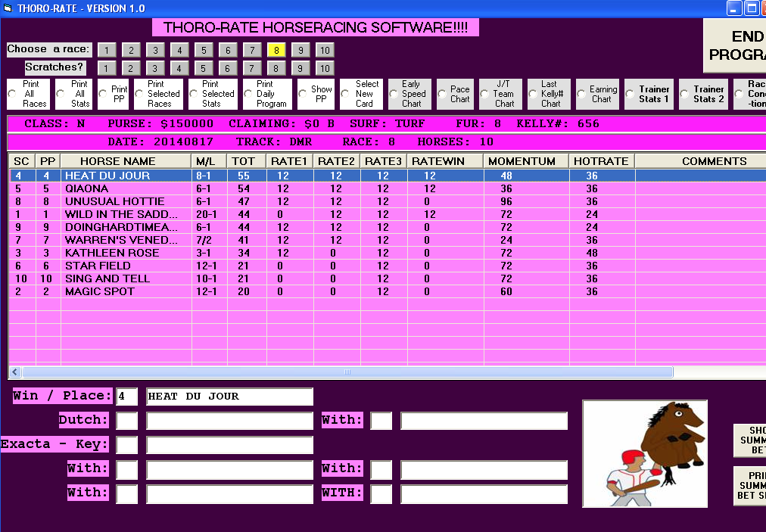The width and height of the screenshot is (766, 532).
Task: Click the HOTRATE column header
Action: pyautogui.click(x=601, y=161)
